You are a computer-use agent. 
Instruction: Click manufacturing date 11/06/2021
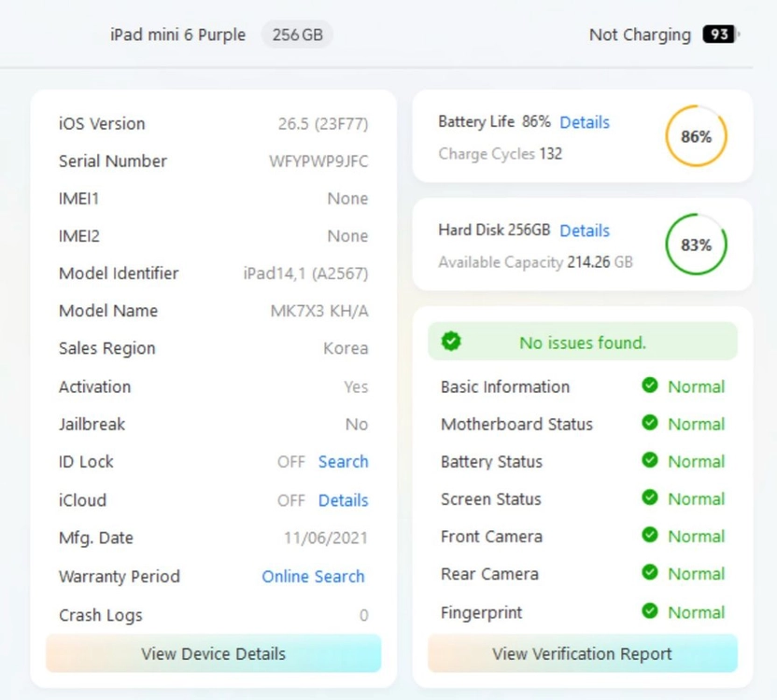tap(326, 538)
